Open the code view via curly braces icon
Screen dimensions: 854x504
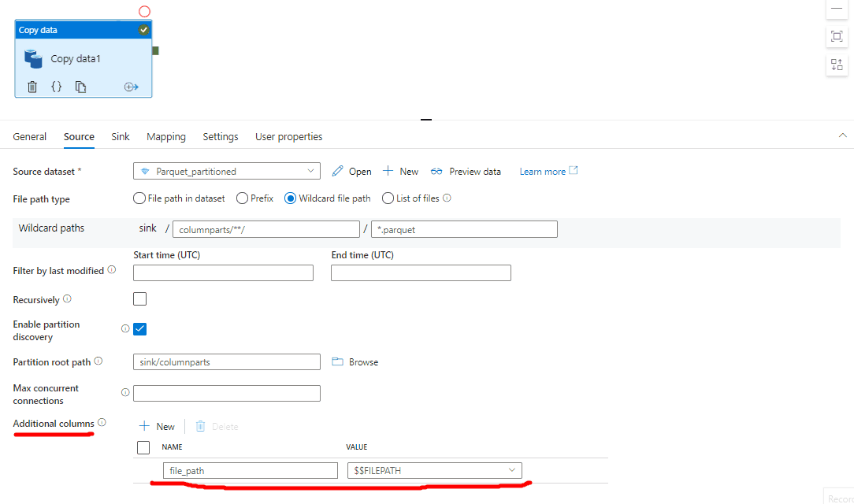tap(56, 87)
